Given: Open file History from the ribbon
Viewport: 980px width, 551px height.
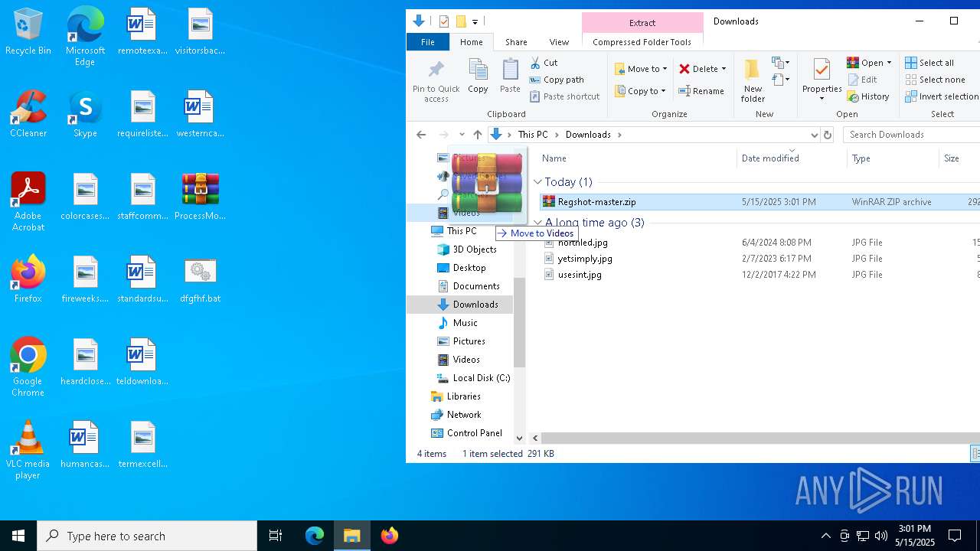Looking at the screenshot, I should [868, 96].
